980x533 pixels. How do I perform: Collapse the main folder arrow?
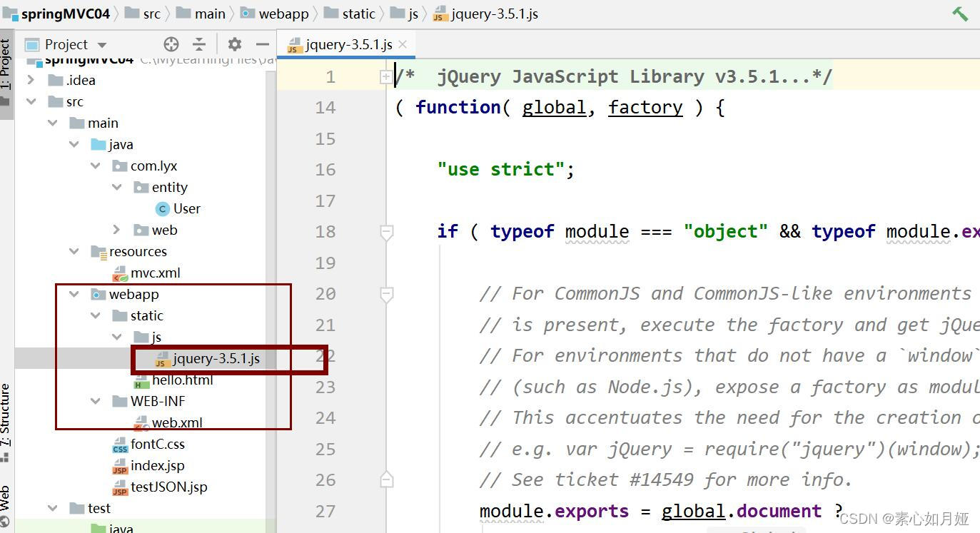pyautogui.click(x=53, y=123)
